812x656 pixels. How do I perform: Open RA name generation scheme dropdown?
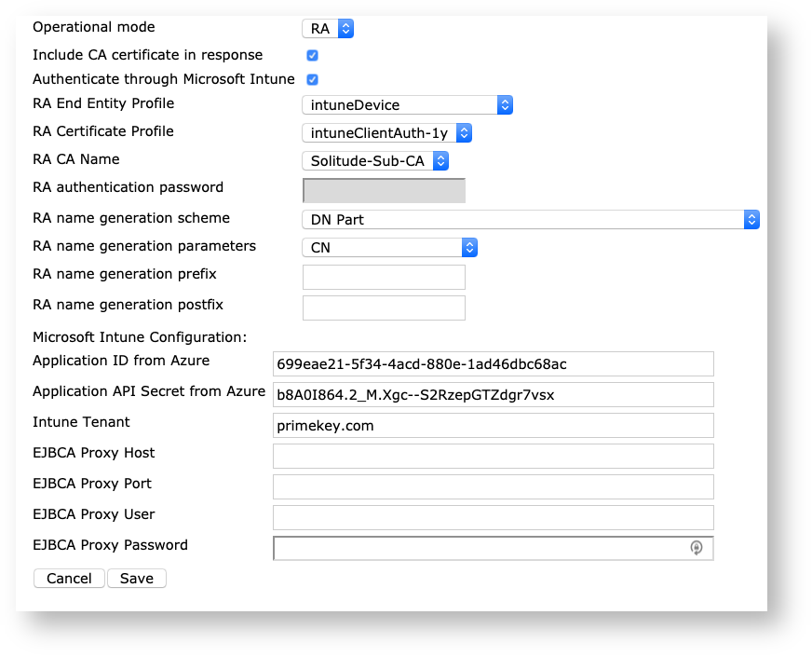531,220
